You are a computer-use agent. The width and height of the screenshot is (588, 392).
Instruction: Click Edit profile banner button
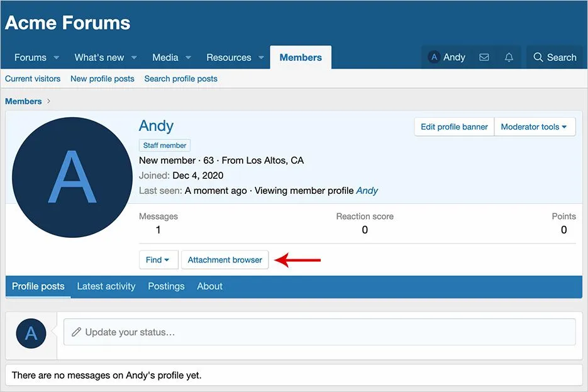(x=454, y=126)
